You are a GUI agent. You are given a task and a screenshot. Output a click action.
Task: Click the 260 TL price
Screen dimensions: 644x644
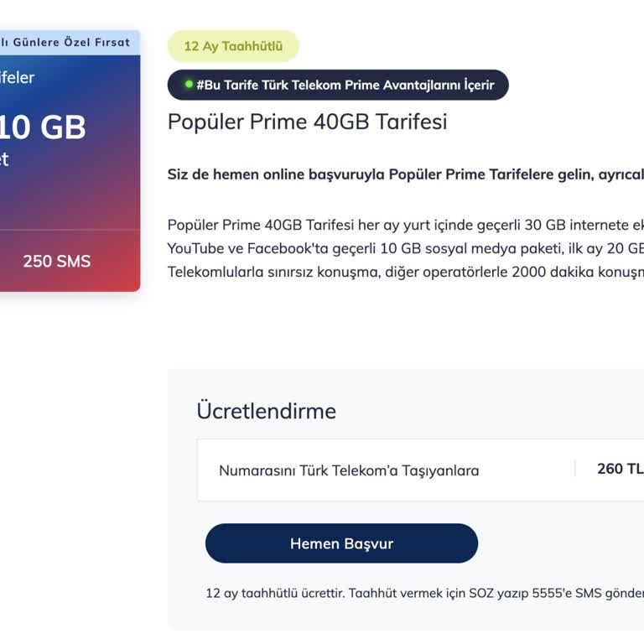[x=620, y=469]
